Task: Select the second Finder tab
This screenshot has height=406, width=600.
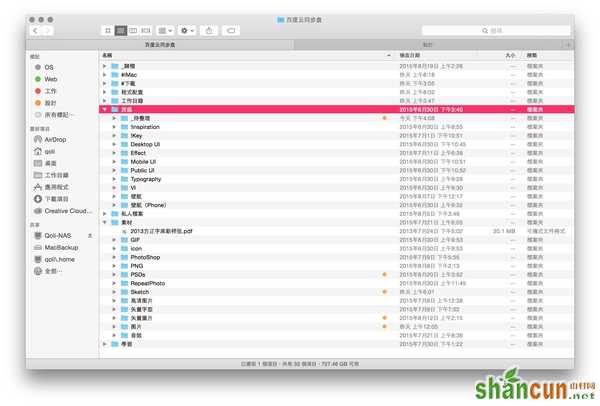Action: click(x=428, y=45)
